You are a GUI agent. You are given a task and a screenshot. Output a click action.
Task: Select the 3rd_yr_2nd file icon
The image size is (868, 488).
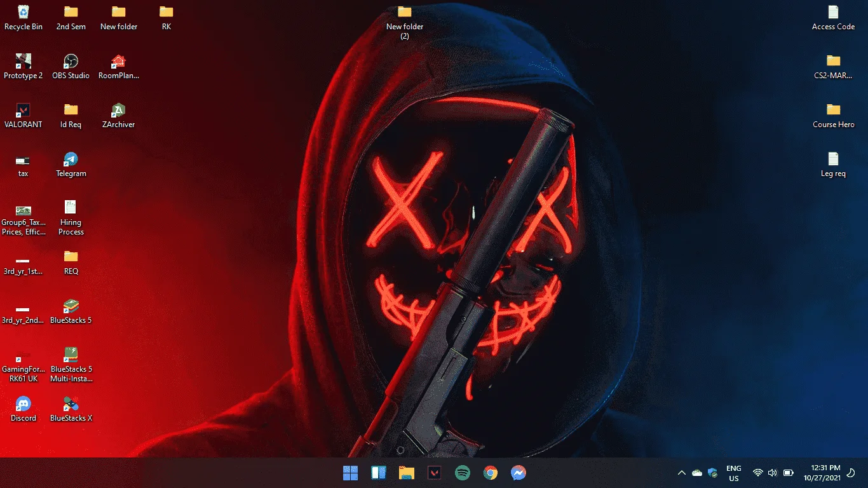[24, 315]
